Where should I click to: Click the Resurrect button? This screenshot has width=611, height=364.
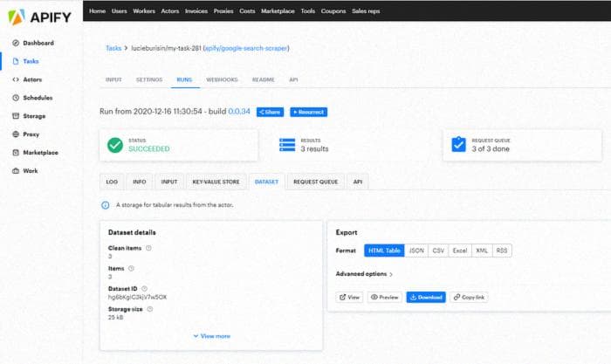pos(308,112)
